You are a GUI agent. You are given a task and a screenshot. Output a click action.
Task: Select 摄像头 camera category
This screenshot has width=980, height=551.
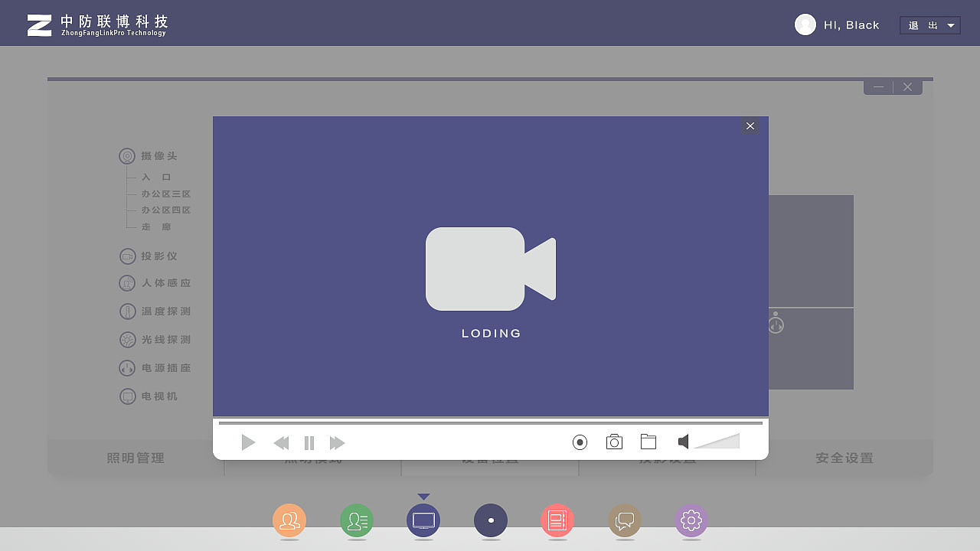(159, 156)
